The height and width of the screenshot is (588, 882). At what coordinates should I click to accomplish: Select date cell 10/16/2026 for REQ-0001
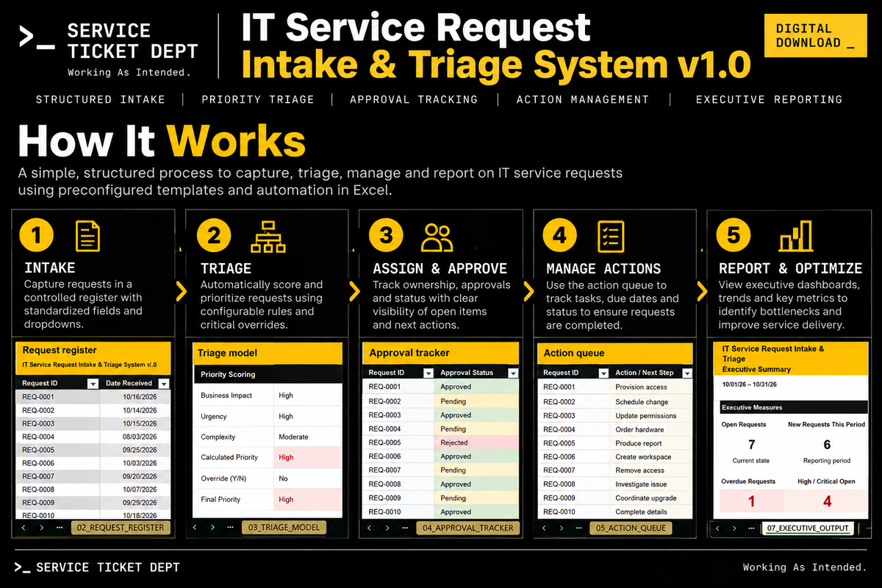click(x=135, y=397)
